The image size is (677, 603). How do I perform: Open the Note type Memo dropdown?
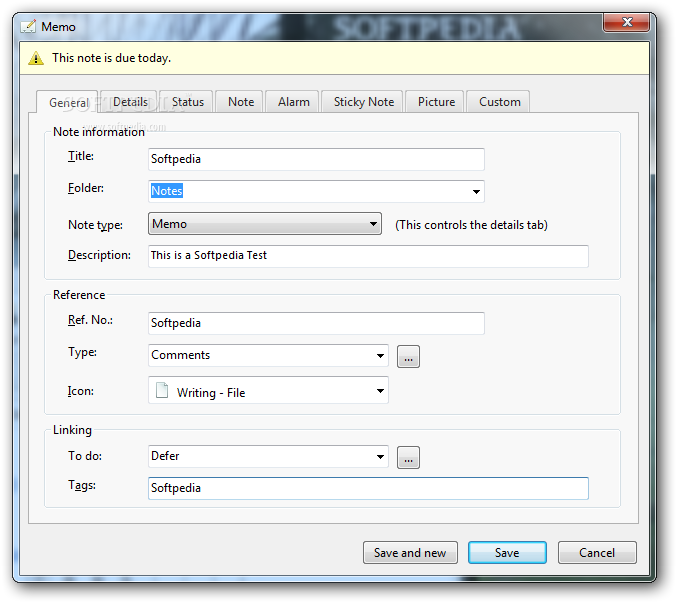point(265,224)
